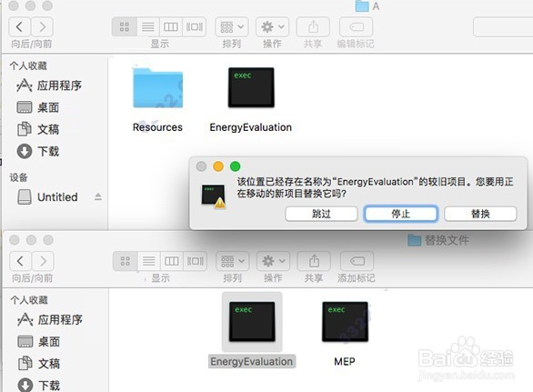Select EnergyEvaluation exec in replacement files window
The image size is (533, 392).
coord(252,322)
